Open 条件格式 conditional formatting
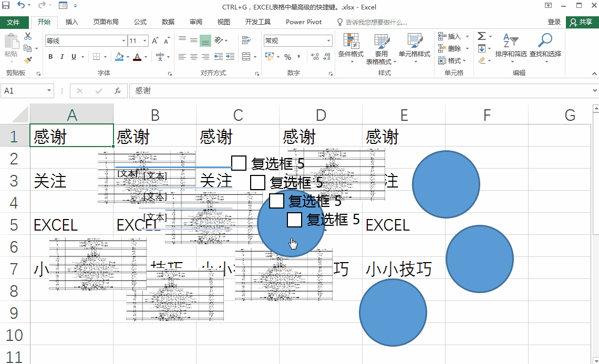Viewport: 599px width, 364px height. pyautogui.click(x=350, y=48)
